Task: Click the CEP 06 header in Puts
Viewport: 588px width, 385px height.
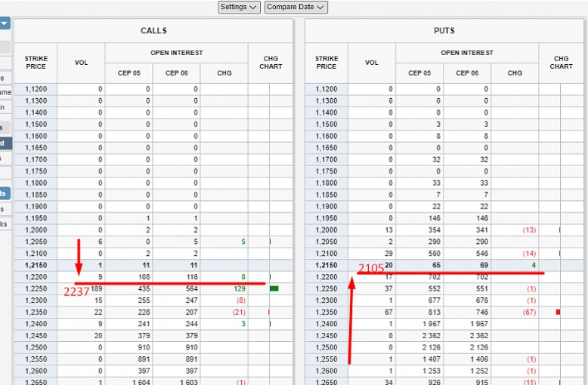Action: point(467,73)
